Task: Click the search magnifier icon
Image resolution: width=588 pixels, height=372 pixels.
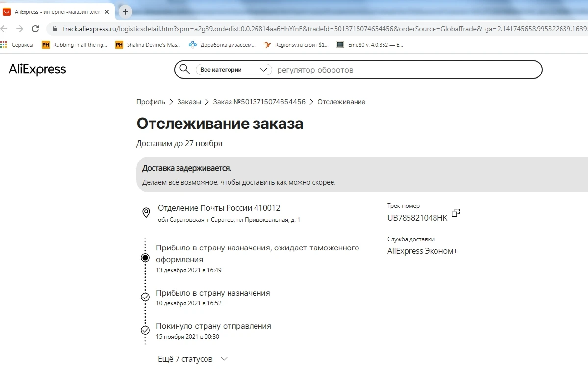Action: 184,69
